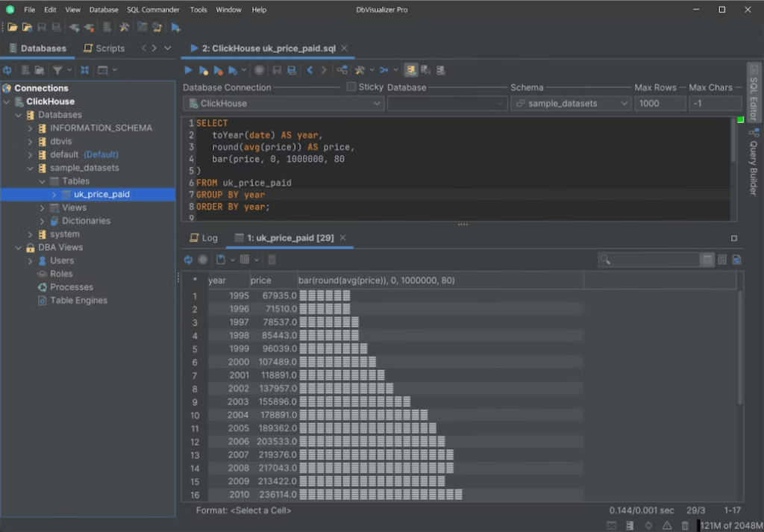Click the tool properties wrench icon in main toolbar
764x532 pixels.
[124, 28]
